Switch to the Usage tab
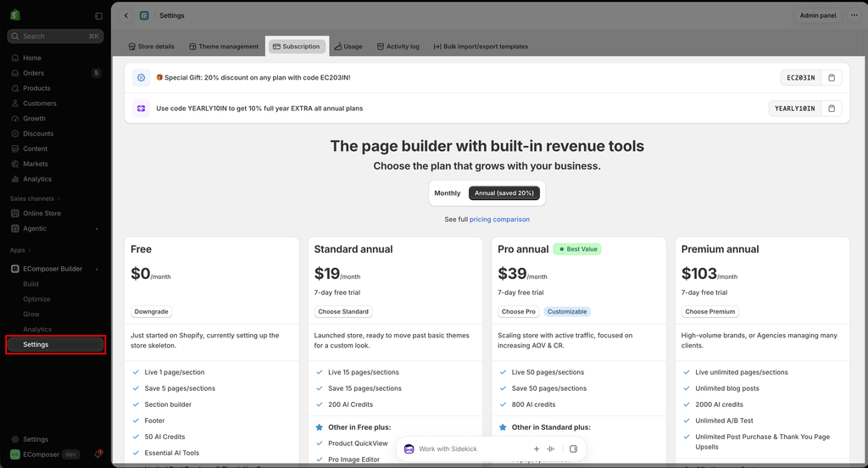 click(348, 47)
